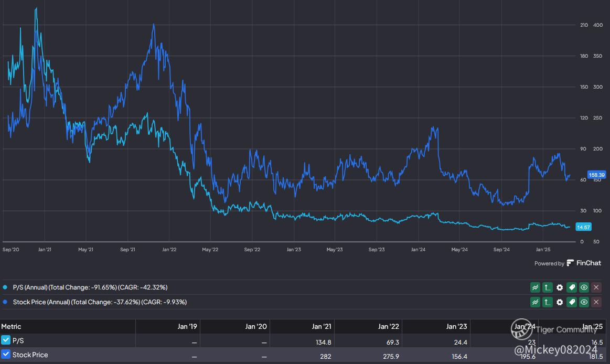Click the axis arrow icon in P/S row

click(547, 287)
